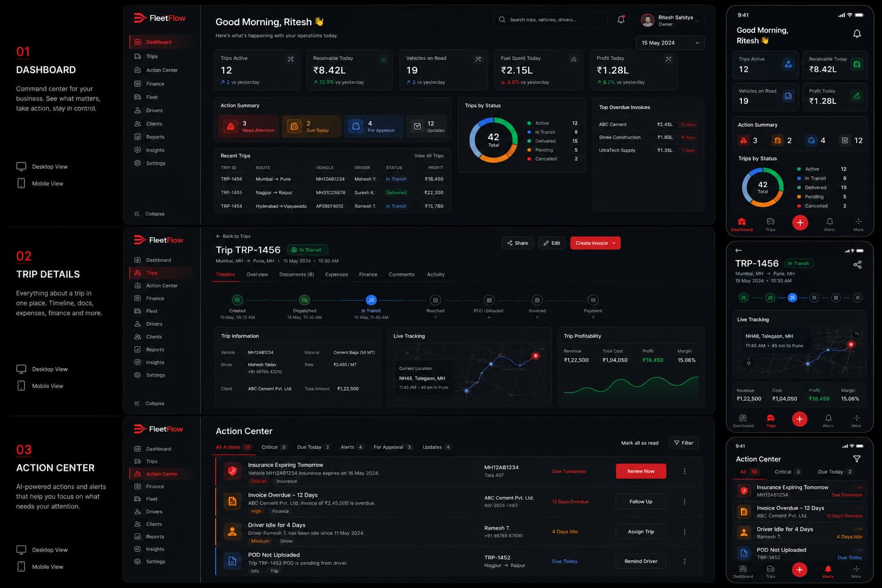Click the Updates card icon in desktop Action Summary

point(417,126)
